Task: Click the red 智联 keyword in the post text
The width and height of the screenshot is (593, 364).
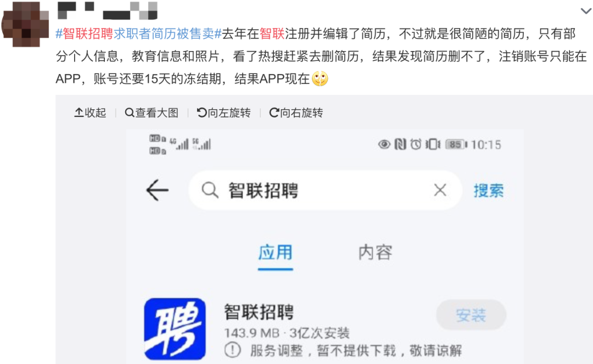Action: tap(272, 33)
